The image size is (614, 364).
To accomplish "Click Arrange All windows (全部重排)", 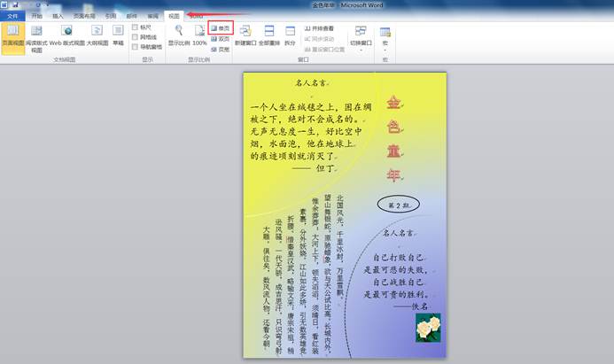I will coord(268,36).
